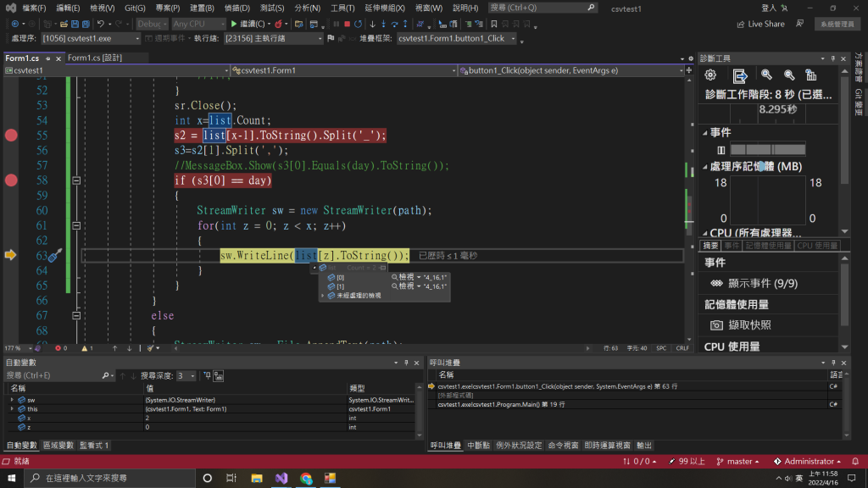
Task: Click Zoom Out magnifier in diagnostic tools
Action: click(x=789, y=75)
